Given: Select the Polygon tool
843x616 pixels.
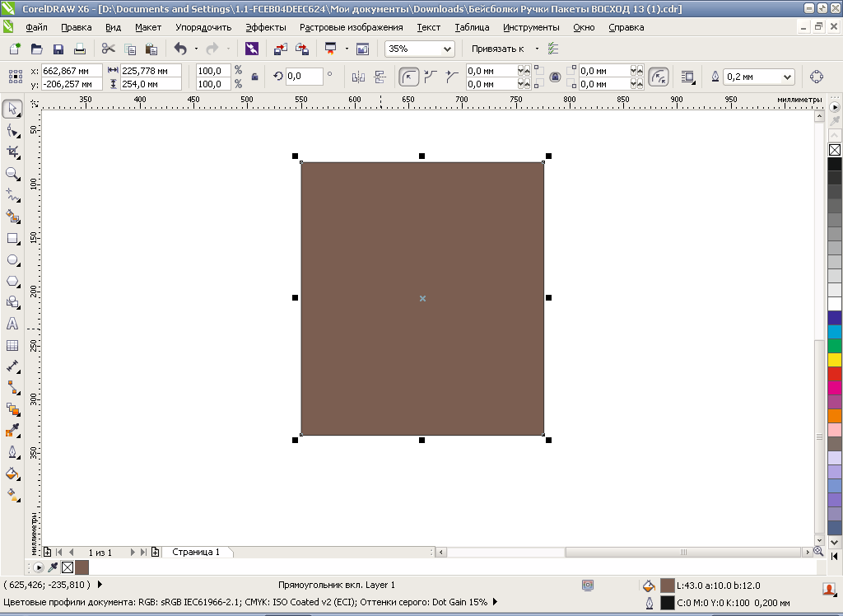Looking at the screenshot, I should (12, 282).
